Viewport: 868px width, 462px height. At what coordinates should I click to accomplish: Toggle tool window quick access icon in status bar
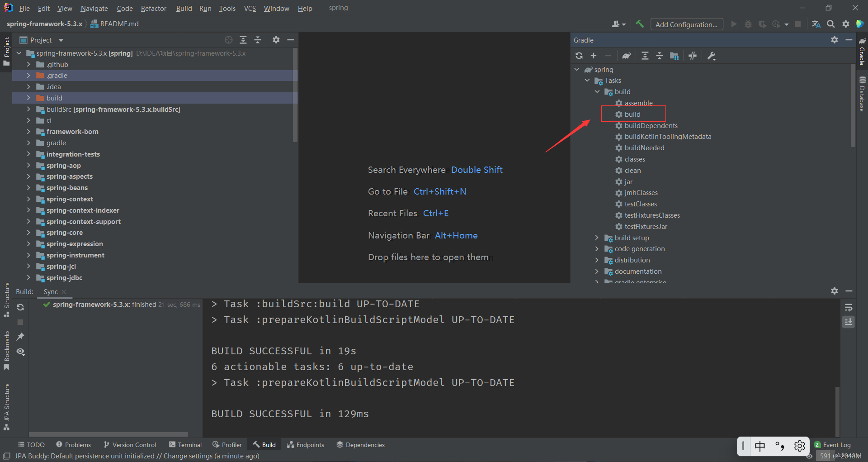tap(7, 456)
